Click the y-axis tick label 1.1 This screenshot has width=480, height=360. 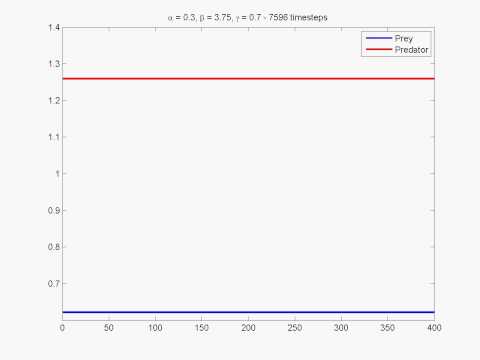pyautogui.click(x=54, y=137)
